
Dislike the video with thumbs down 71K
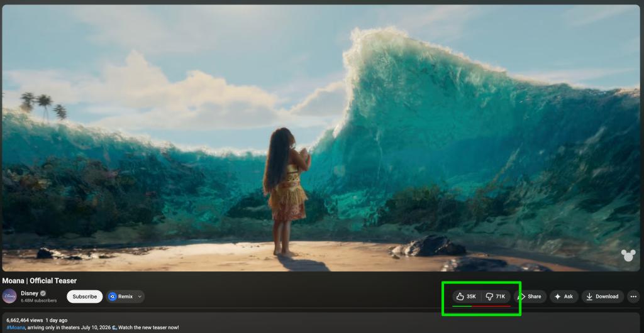[x=496, y=297]
